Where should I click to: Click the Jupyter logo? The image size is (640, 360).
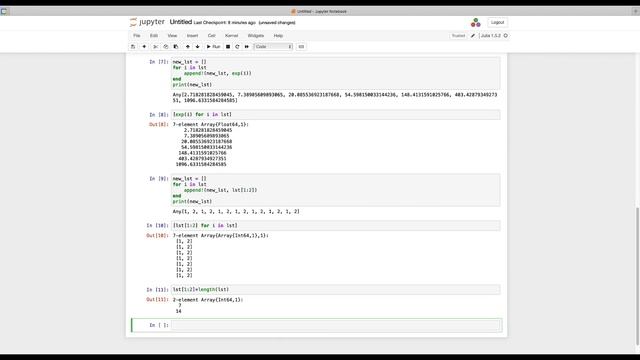point(147,22)
